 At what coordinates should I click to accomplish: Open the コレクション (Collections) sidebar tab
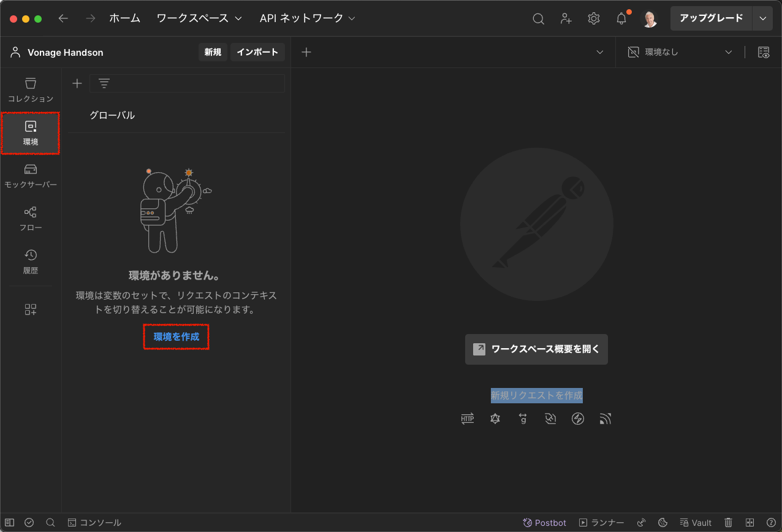pos(31,90)
